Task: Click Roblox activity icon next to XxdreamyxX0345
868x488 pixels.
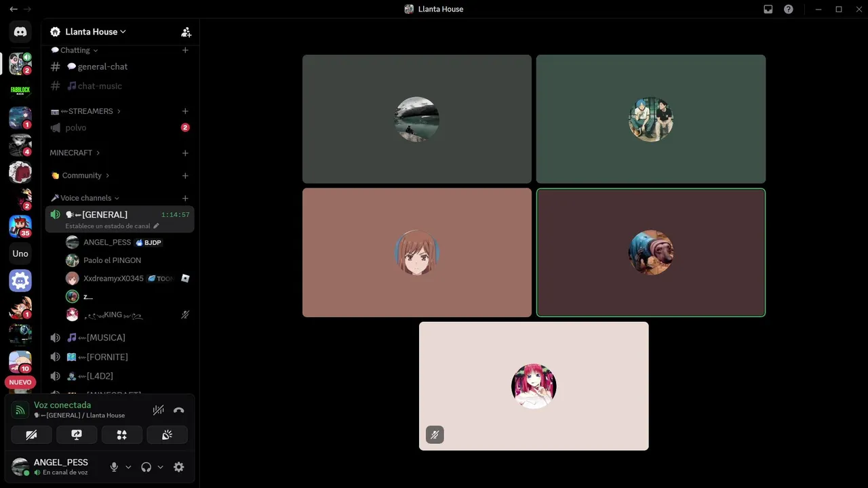Action: tap(185, 279)
